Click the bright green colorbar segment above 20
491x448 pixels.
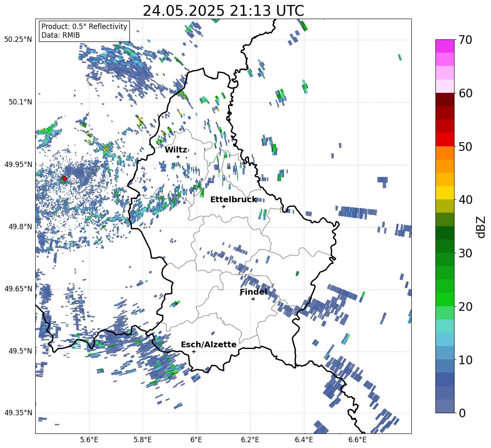click(x=445, y=299)
